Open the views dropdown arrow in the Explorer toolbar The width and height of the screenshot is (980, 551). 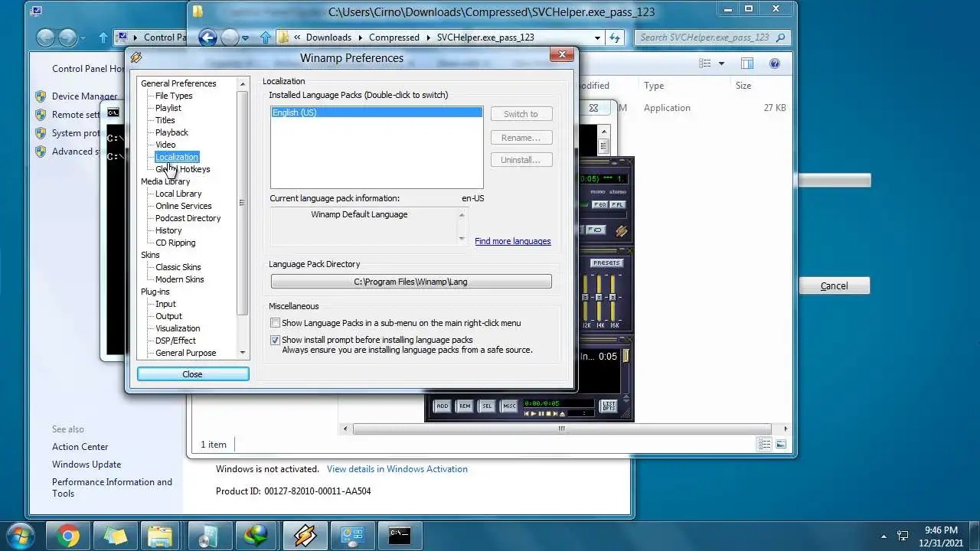point(721,64)
